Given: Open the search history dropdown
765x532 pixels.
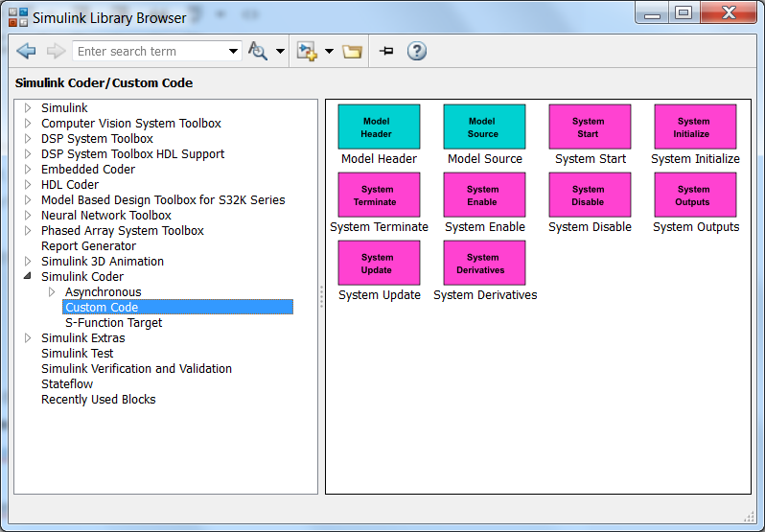Looking at the screenshot, I should (233, 51).
